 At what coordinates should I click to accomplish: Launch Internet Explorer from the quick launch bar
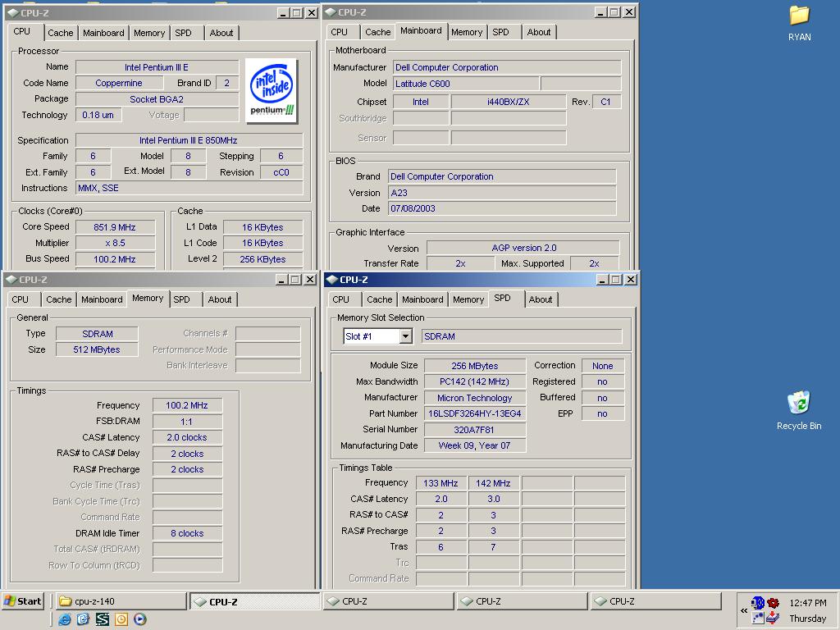coord(65,619)
